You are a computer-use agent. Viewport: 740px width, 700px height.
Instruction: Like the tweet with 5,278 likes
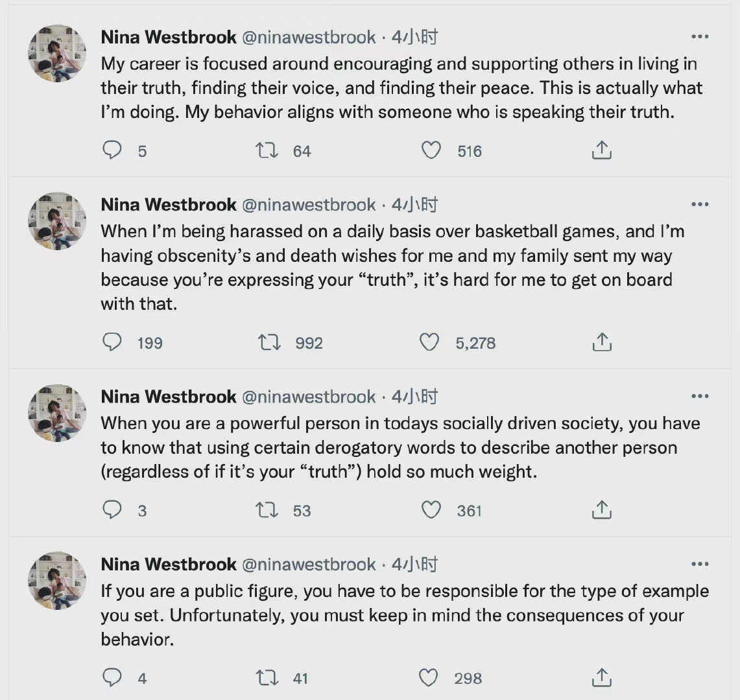[429, 342]
